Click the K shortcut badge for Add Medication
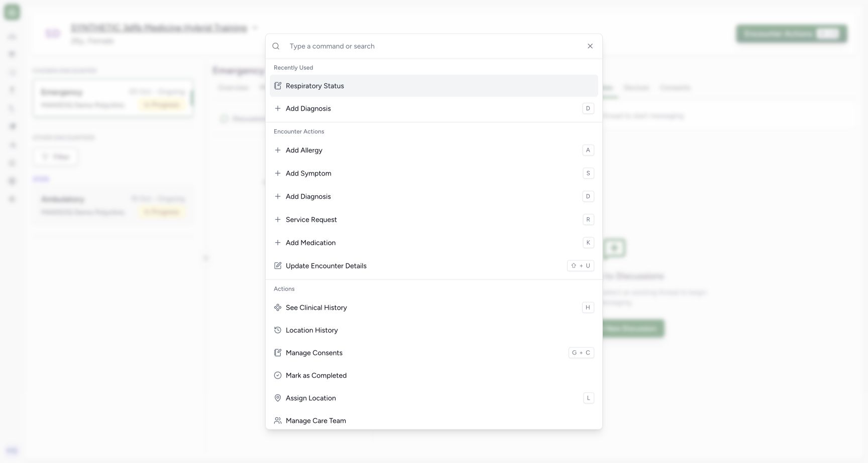Image resolution: width=868 pixels, height=463 pixels. pos(588,243)
